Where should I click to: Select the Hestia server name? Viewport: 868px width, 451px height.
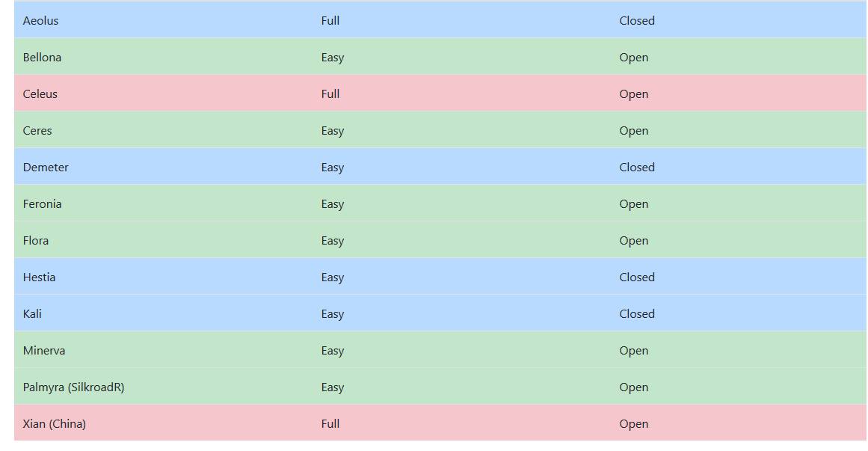click(39, 277)
